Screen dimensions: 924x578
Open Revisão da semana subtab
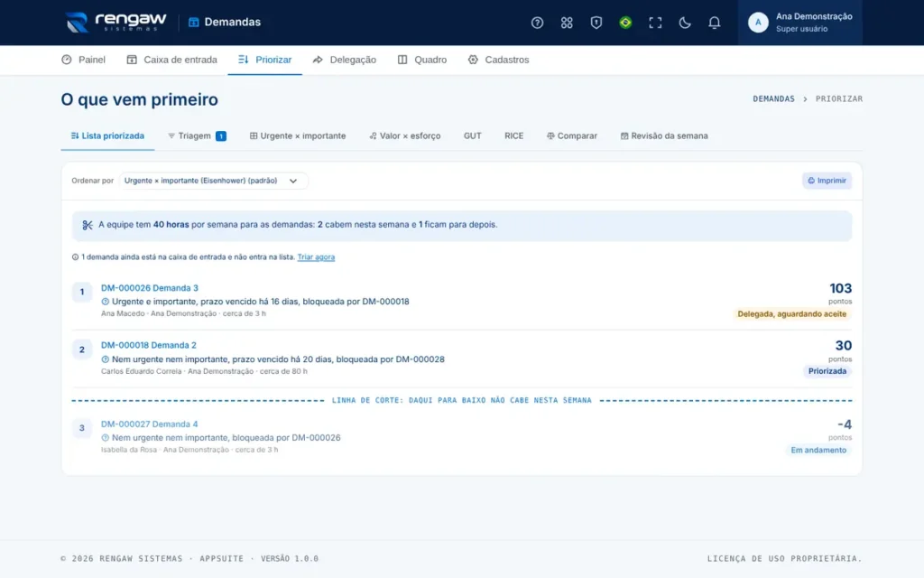click(664, 135)
